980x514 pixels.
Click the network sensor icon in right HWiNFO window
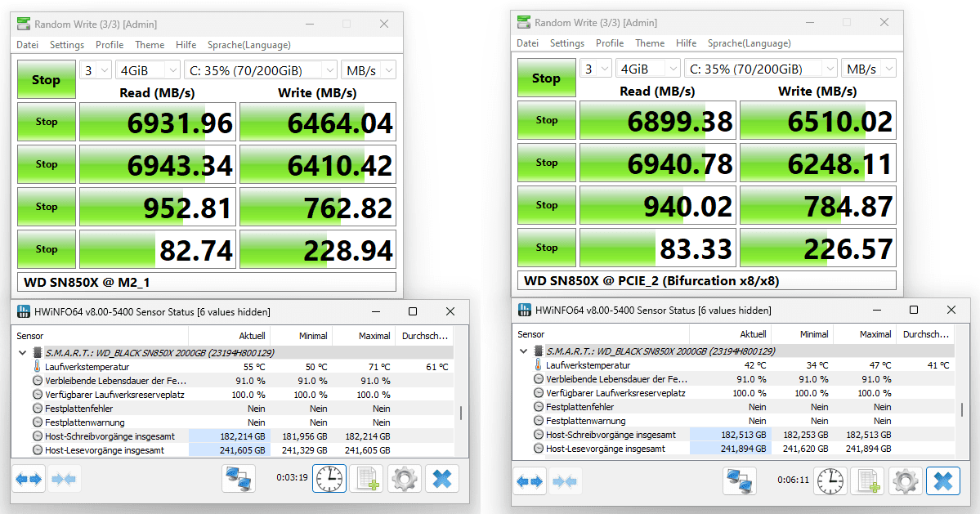740,480
